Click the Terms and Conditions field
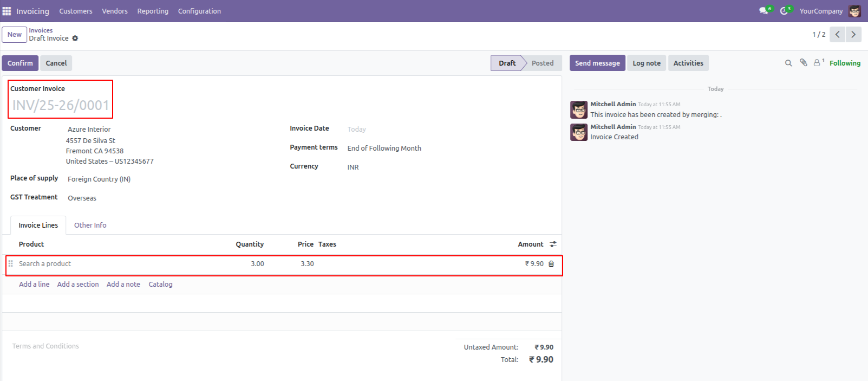This screenshot has width=868, height=381. (x=45, y=346)
